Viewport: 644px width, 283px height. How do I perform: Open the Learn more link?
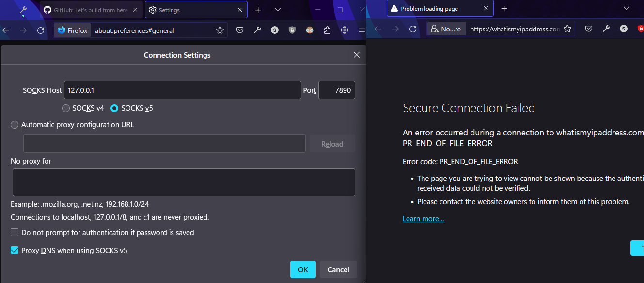(423, 218)
